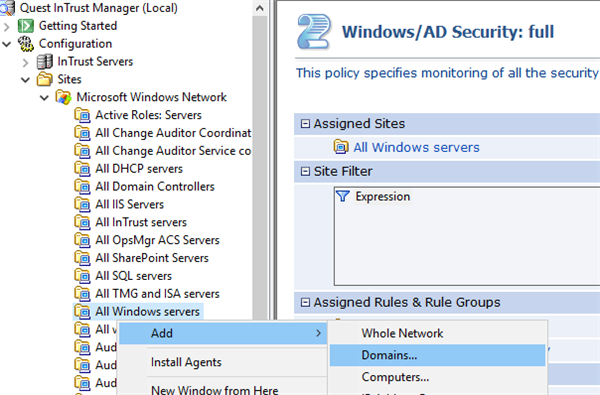
Task: Click the All Domain Controllers site icon
Action: (82, 186)
